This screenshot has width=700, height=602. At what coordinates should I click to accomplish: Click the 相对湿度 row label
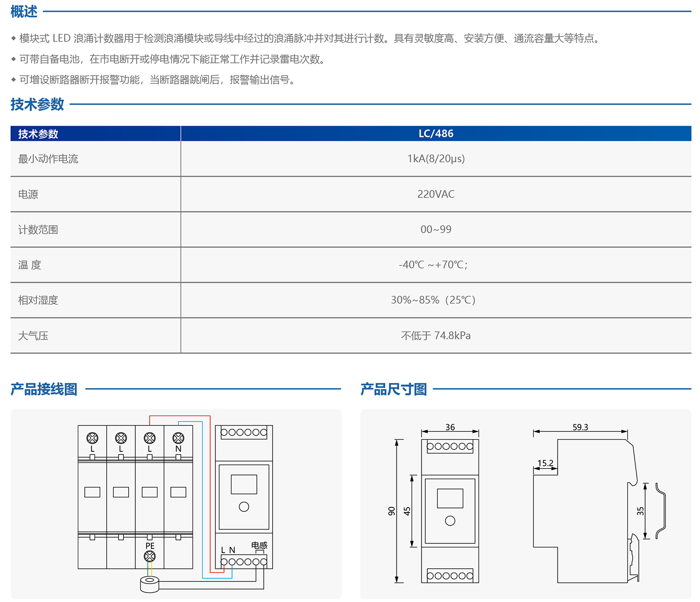coord(38,300)
